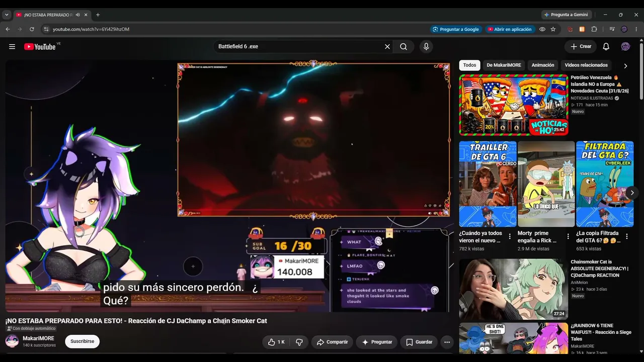Open options for Morty prime short
Image resolution: width=644 pixels, height=362 pixels.
(568, 236)
